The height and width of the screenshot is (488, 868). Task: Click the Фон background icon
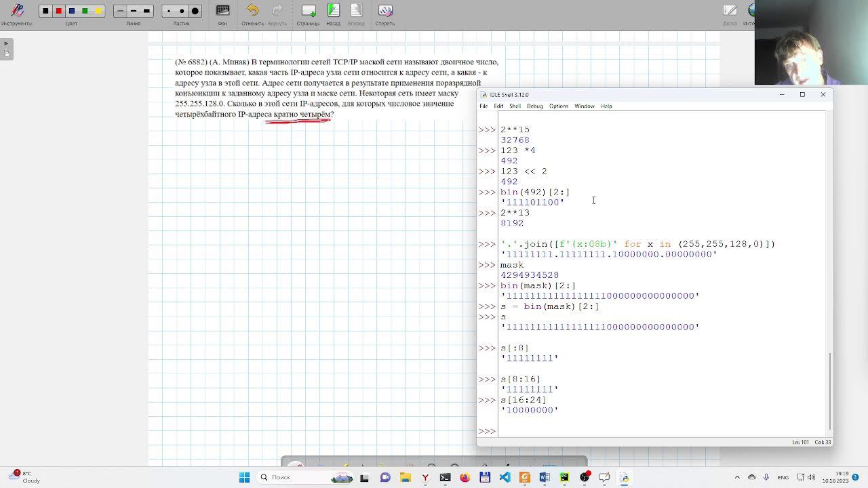222,12
